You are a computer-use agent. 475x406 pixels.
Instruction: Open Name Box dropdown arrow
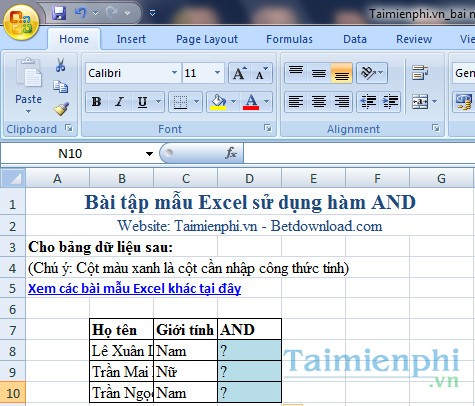pyautogui.click(x=149, y=154)
